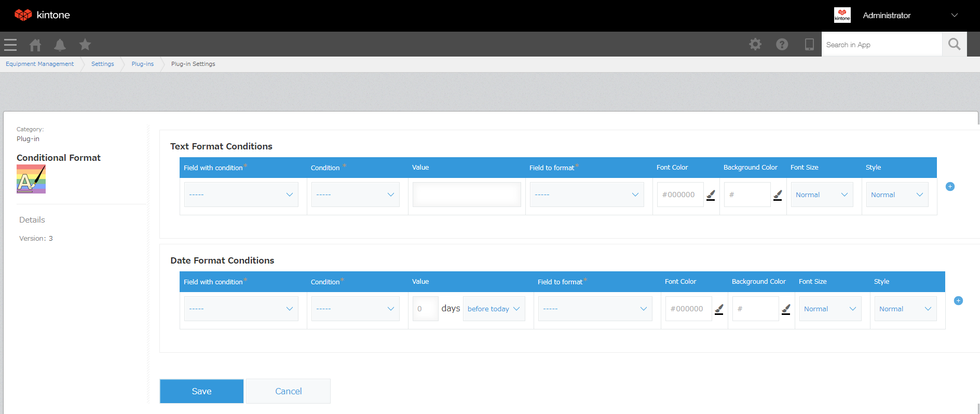Click the Text Format Value input field
980x414 pixels.
coord(467,195)
